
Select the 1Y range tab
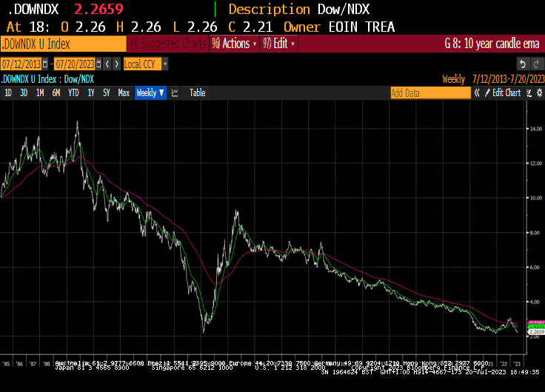(91, 92)
